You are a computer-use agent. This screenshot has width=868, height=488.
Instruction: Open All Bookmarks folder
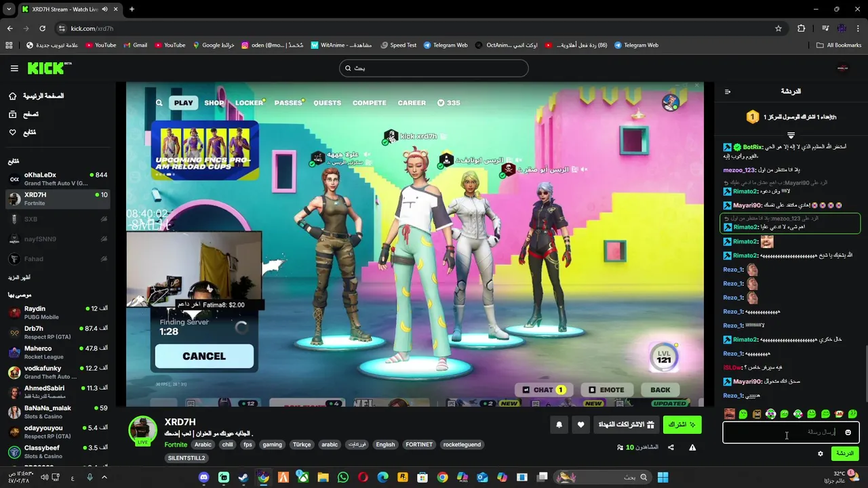click(x=839, y=45)
